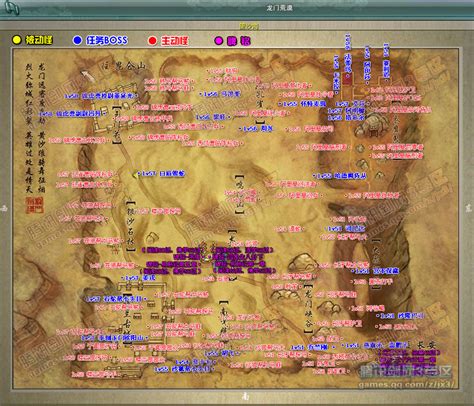Click the blue Lv57 boss label beside yellow marker
The image size is (474, 406).
pyautogui.click(x=163, y=174)
